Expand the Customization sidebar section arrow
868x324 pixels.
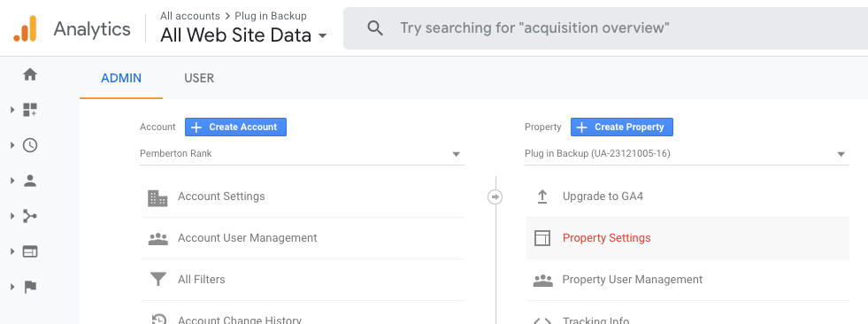[12, 110]
